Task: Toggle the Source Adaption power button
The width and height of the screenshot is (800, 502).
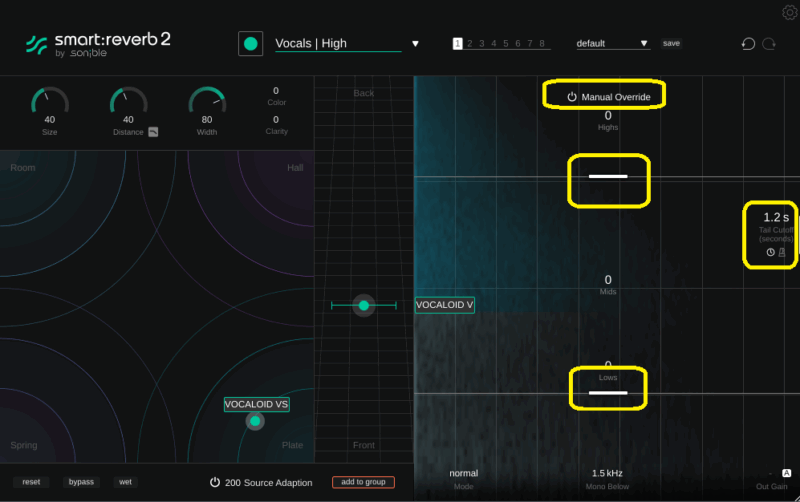Action: 215,482
